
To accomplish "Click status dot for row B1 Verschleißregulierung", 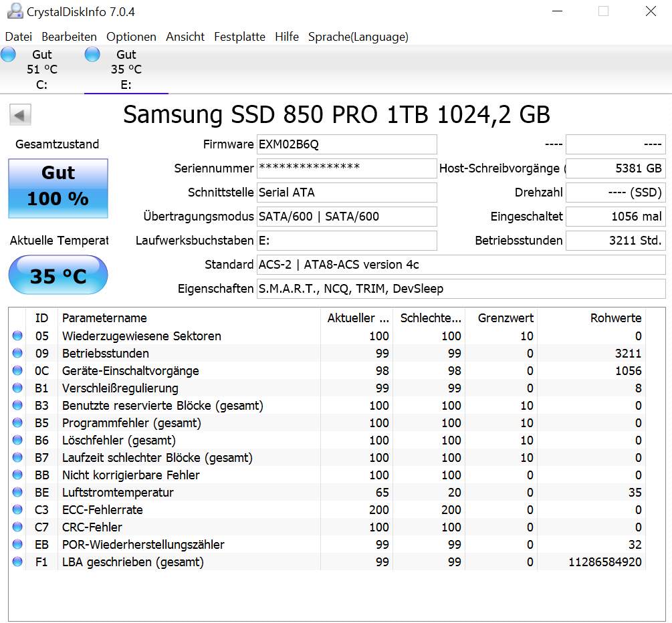I will pos(17,388).
